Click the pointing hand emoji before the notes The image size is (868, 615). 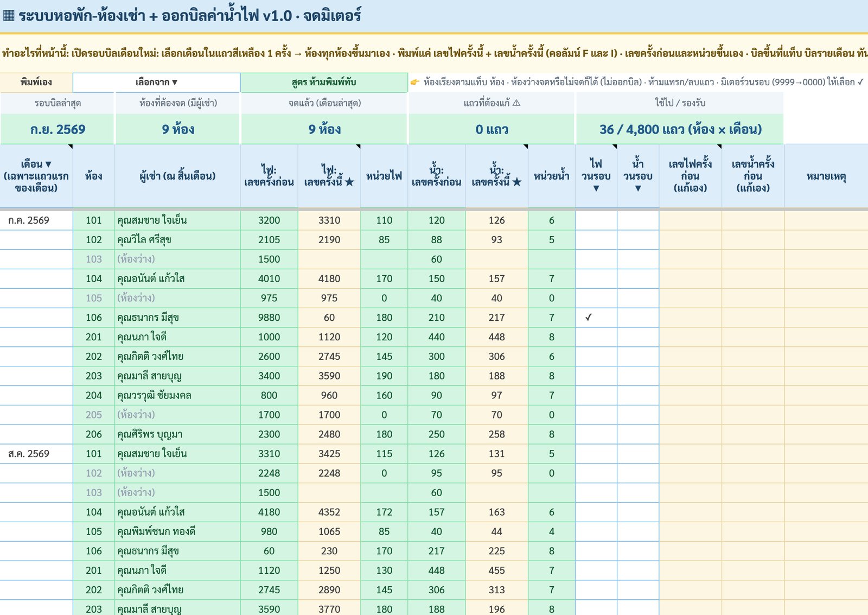[x=415, y=83]
